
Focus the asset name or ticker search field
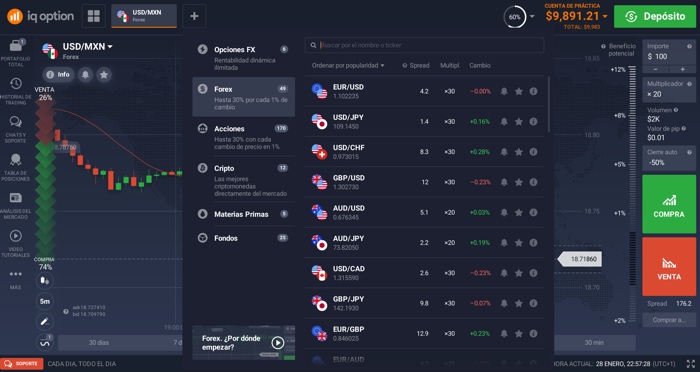coord(424,45)
